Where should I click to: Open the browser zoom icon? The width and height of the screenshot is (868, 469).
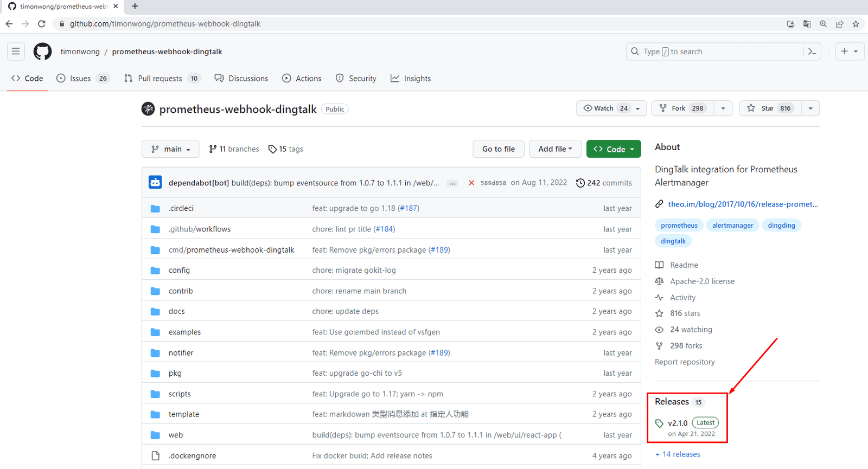824,24
